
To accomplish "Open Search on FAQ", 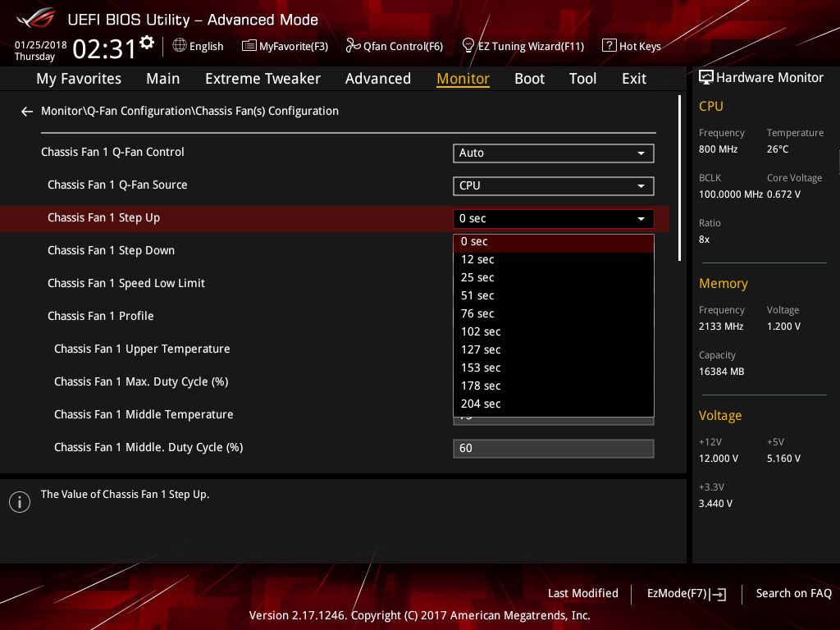I will 793,594.
